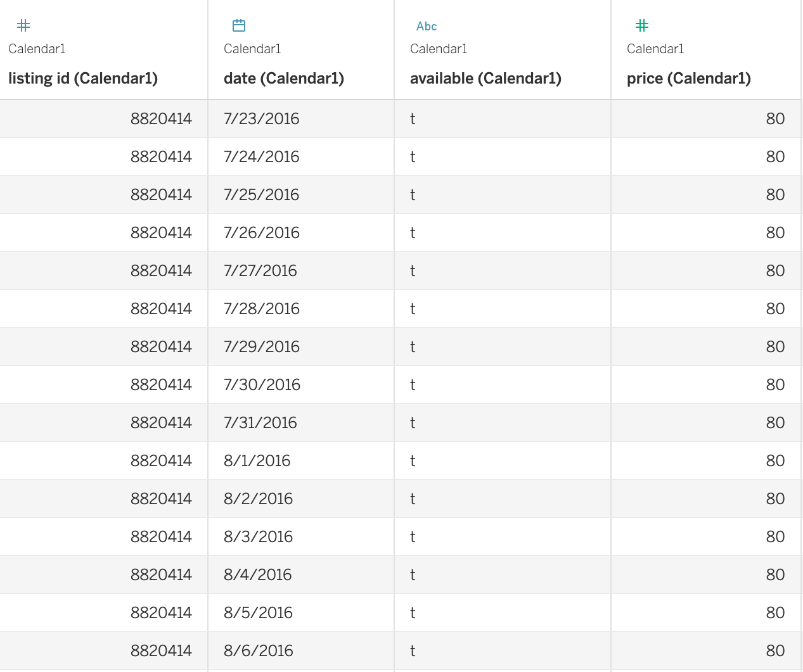The width and height of the screenshot is (803, 672).
Task: Select the listing id (Calendar1) column header
Action: click(83, 79)
